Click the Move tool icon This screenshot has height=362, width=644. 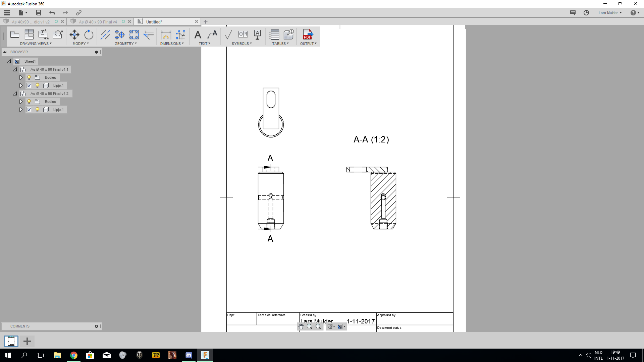tap(74, 34)
